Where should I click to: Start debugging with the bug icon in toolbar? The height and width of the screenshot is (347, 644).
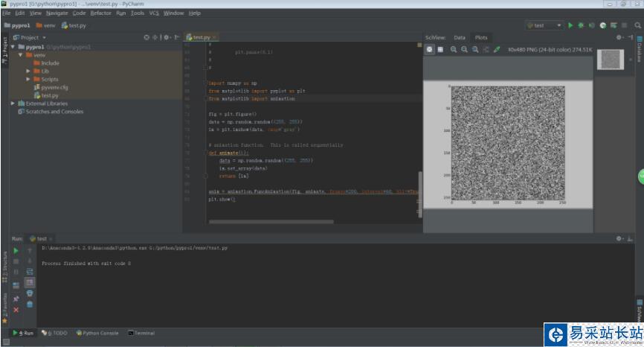click(581, 25)
